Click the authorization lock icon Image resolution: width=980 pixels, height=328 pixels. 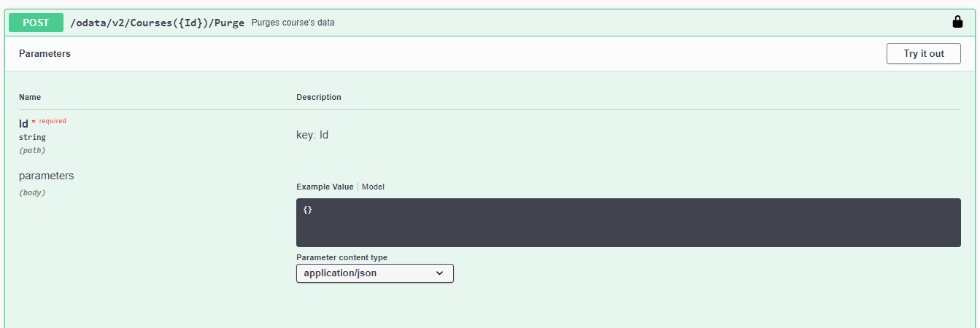pyautogui.click(x=957, y=22)
